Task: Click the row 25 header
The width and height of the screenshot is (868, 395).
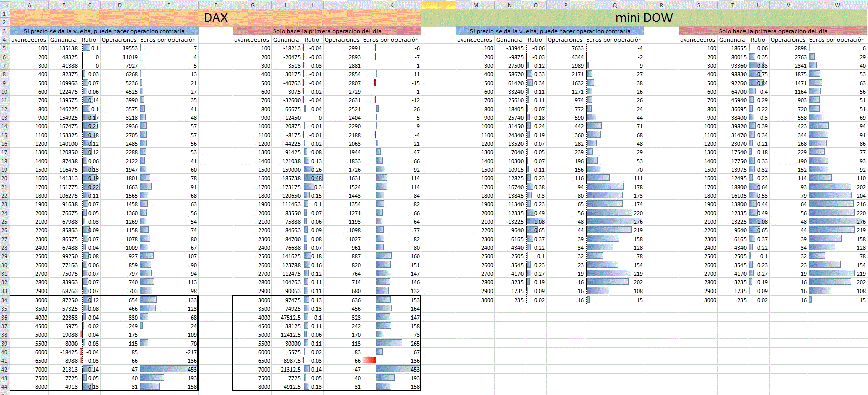Action: coord(5,222)
